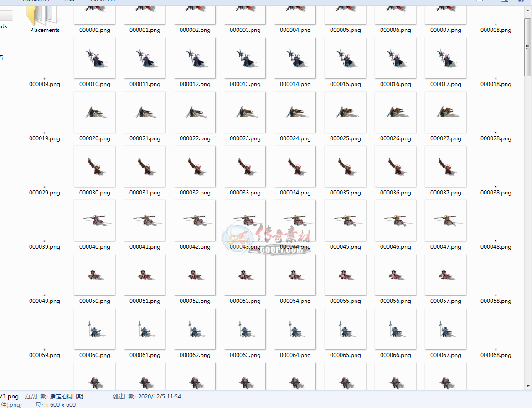Image resolution: width=532 pixels, height=408 pixels.
Task: Select thumbnail of 000060.png
Action: [x=94, y=329]
